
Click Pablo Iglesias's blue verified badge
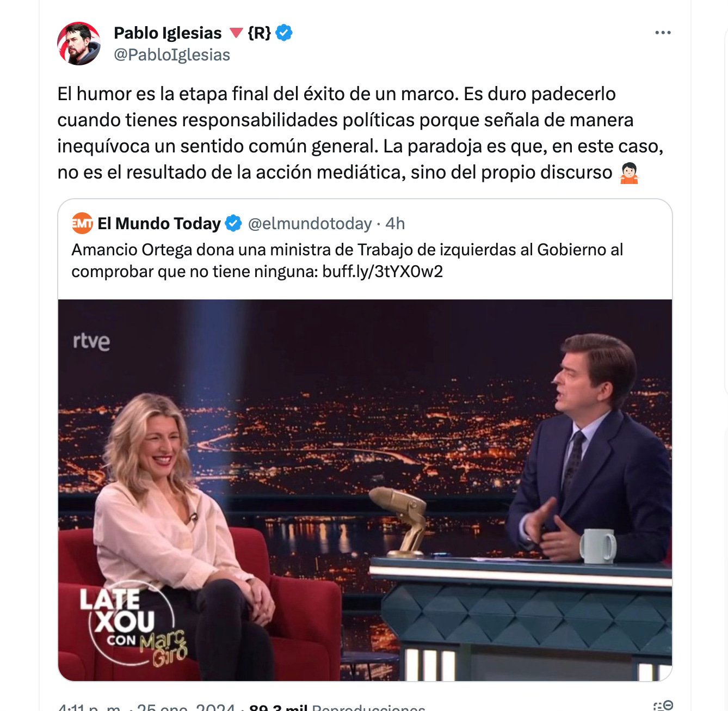pos(283,33)
